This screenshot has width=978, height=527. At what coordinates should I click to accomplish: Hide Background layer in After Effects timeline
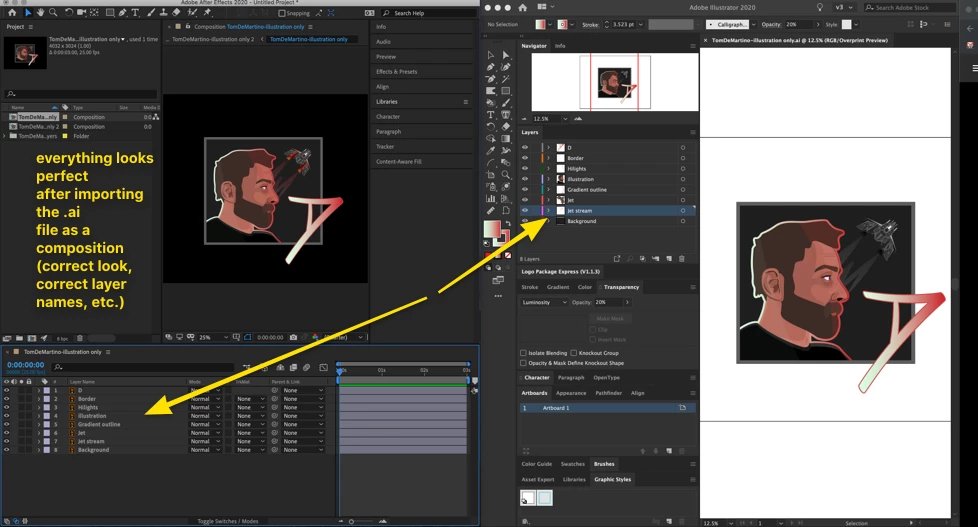coord(7,450)
